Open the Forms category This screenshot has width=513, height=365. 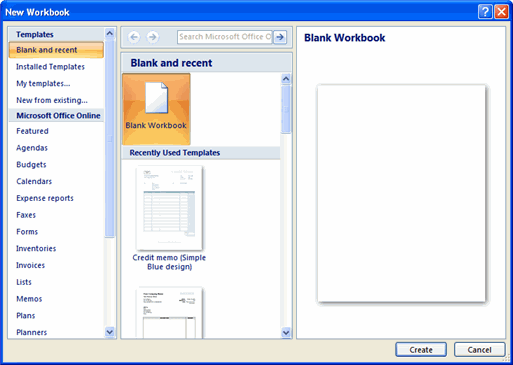point(27,231)
